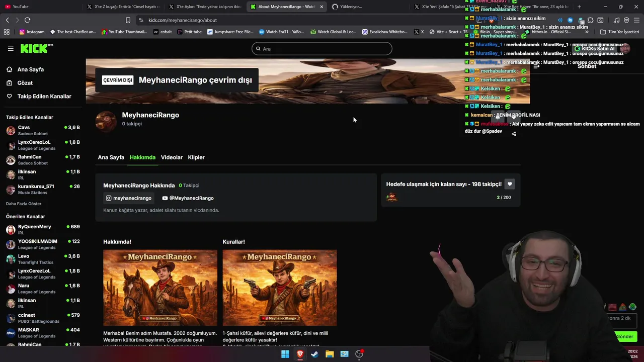Viewport: 644px width, 362px height.
Task: Open the Petit tube bookmark
Action: click(x=189, y=32)
